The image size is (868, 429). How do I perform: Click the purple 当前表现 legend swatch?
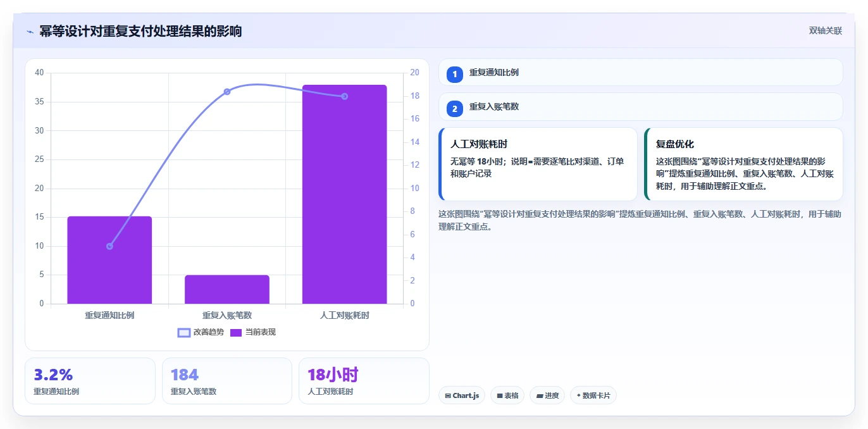point(236,332)
